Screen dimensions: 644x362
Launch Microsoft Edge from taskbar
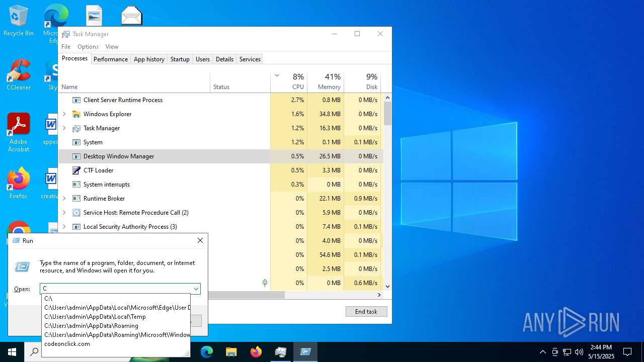coord(207,352)
